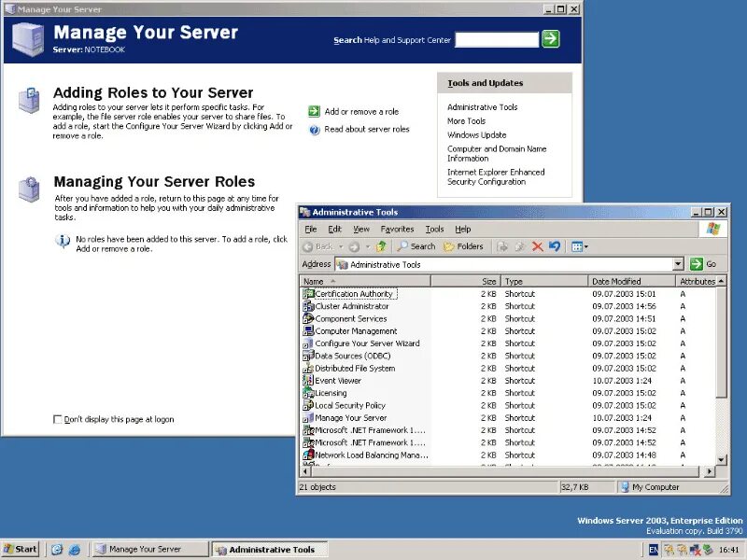Click the Administrative Tools taskbar button
This screenshot has height=560, width=747.
pos(270,549)
